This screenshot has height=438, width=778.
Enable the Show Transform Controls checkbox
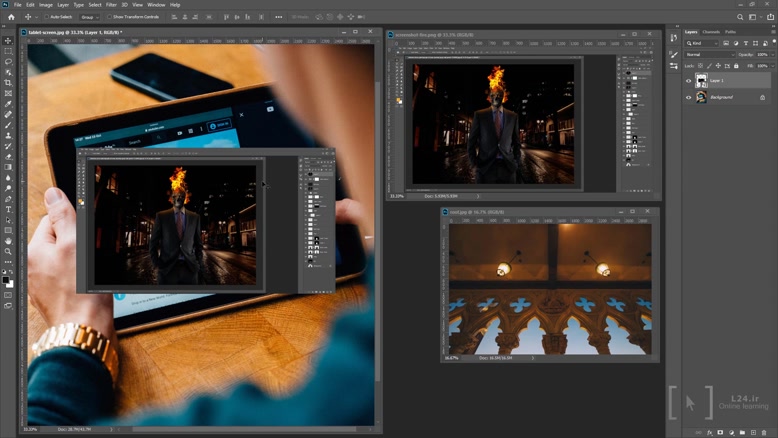(x=109, y=17)
